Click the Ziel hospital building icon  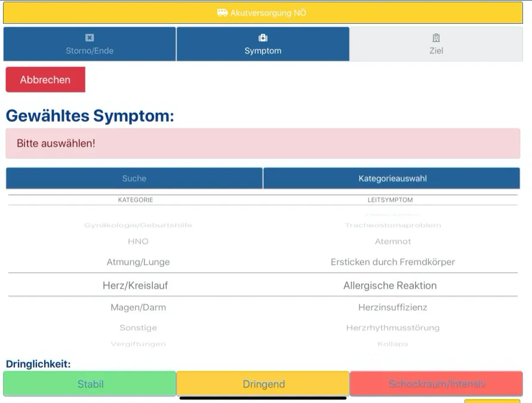[436, 38]
